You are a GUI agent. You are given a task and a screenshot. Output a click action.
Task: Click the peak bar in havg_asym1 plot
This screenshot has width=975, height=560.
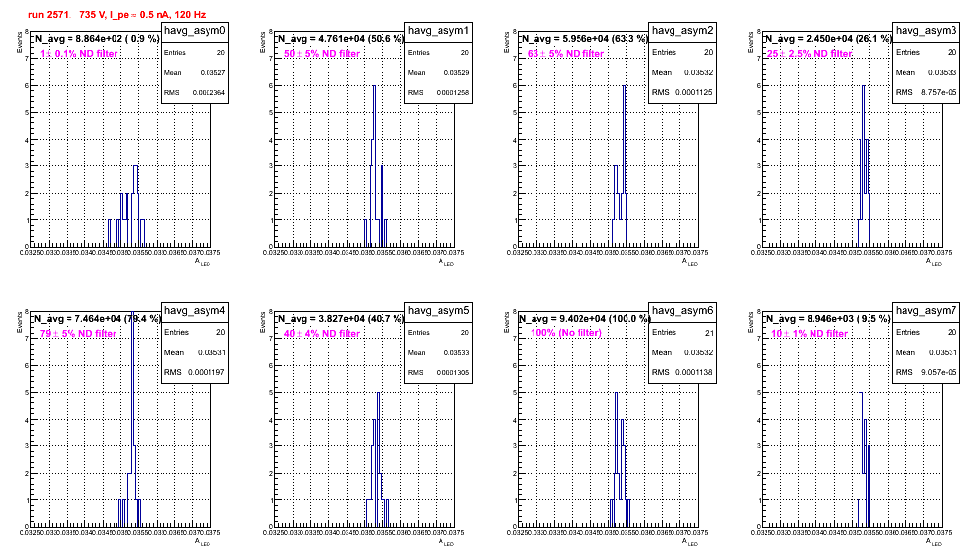(374, 166)
